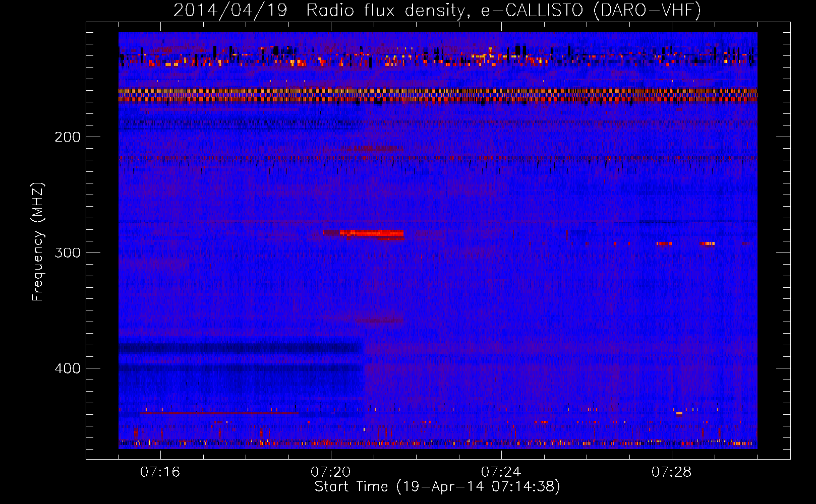The image size is (816, 504).
Task: Click the yellow-orange striped interference band near 165 MHz
Action: coord(438,95)
